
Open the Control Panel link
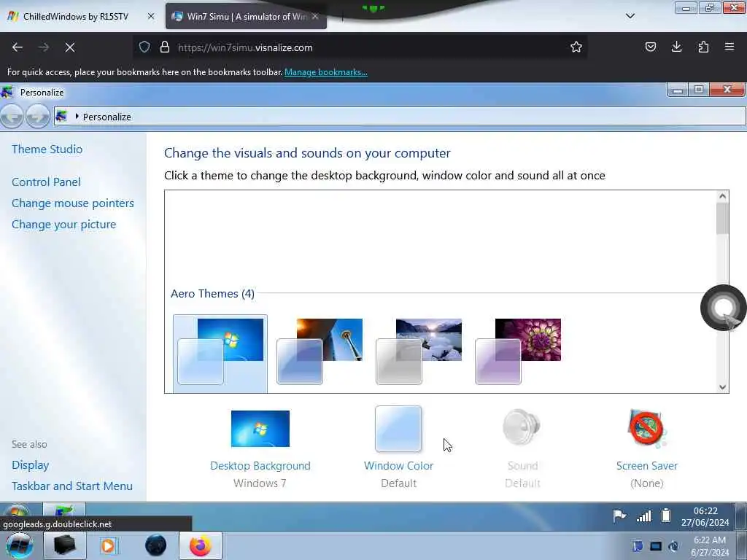coord(46,182)
